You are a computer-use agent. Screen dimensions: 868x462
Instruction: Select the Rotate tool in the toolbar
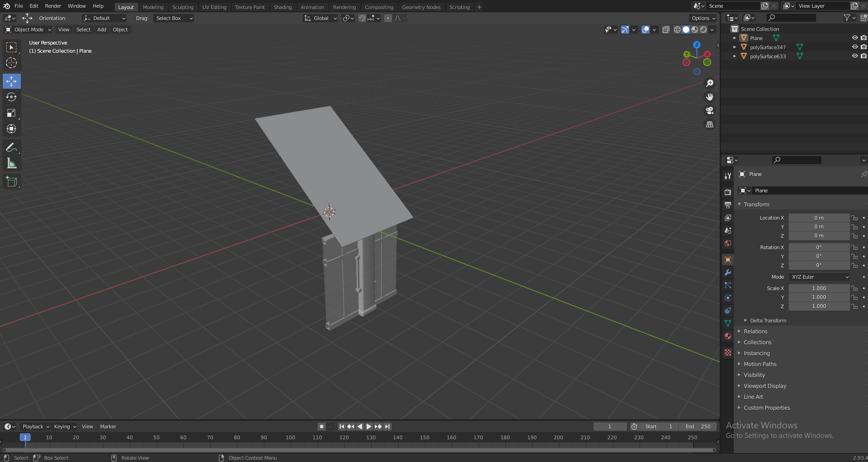(x=11, y=97)
